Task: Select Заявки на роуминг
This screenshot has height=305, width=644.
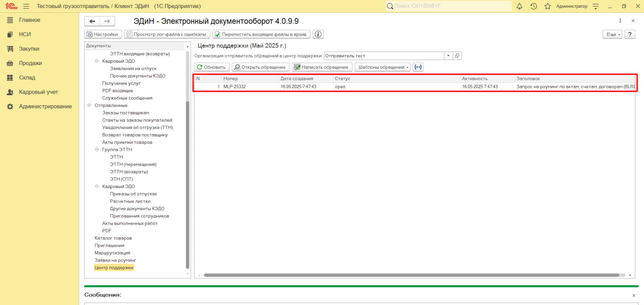Action: (x=115, y=260)
